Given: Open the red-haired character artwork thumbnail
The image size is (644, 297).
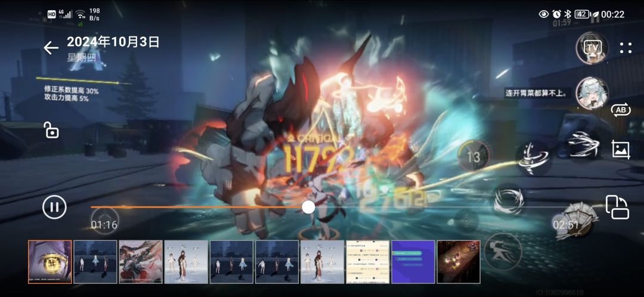Looking at the screenshot, I should 141,262.
